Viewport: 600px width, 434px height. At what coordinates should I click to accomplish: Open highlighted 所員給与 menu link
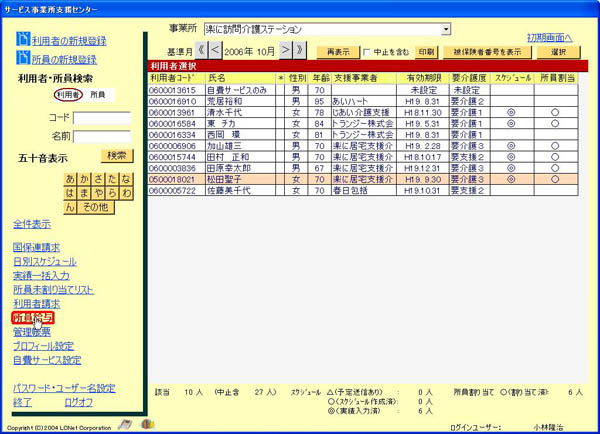[33, 318]
